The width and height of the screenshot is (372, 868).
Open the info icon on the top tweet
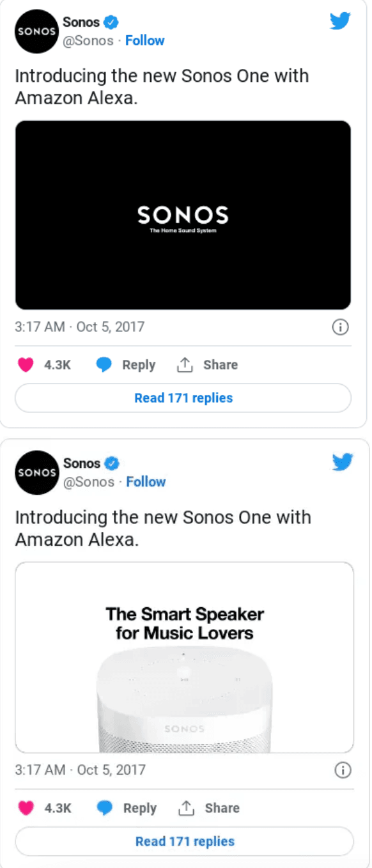pyautogui.click(x=341, y=327)
